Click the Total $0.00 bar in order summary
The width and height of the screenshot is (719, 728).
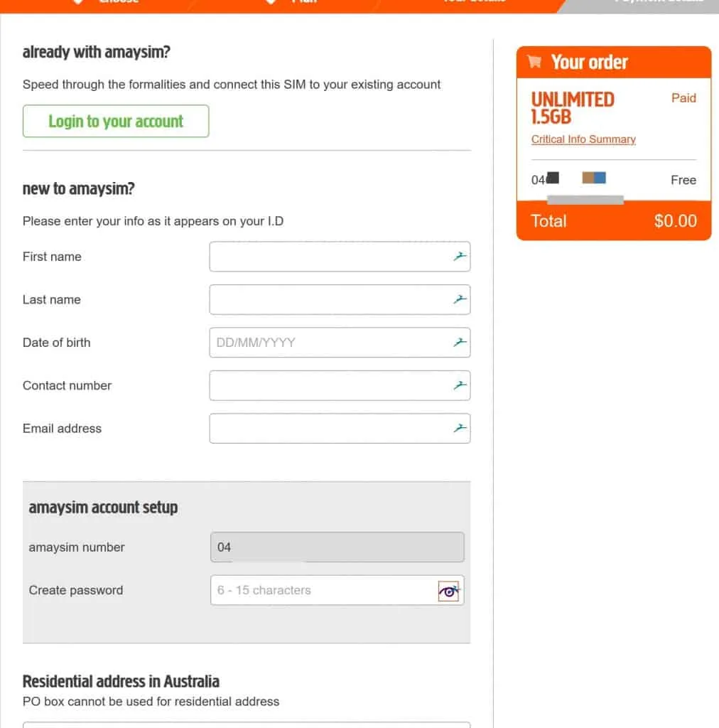pyautogui.click(x=613, y=221)
